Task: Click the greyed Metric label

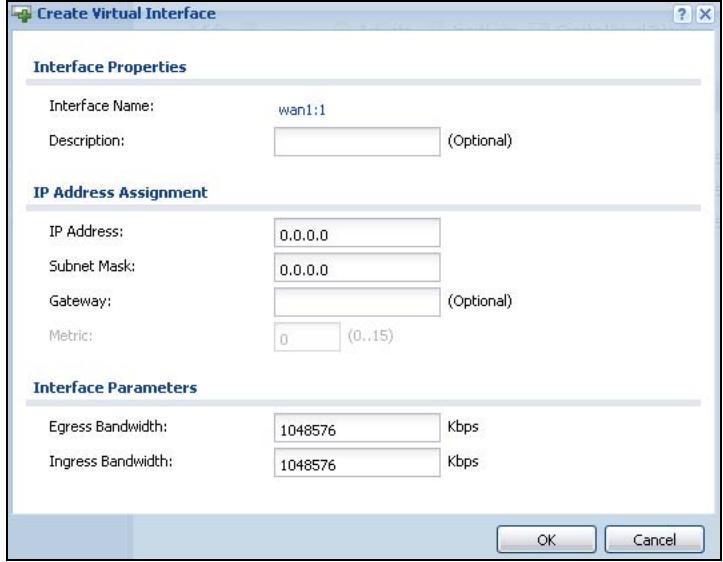Action: (71, 336)
